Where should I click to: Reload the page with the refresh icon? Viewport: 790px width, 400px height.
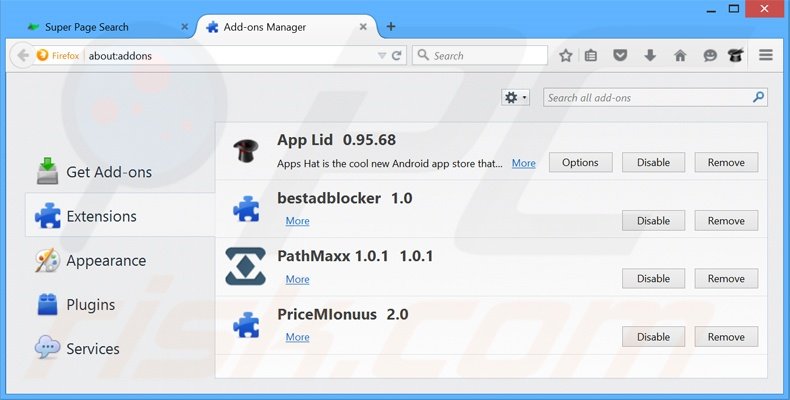pyautogui.click(x=397, y=55)
